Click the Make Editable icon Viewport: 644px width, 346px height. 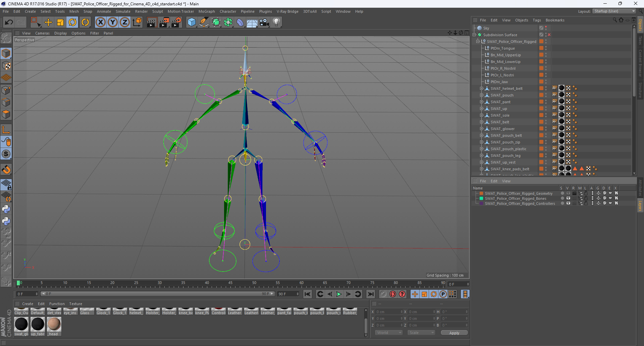(x=6, y=38)
